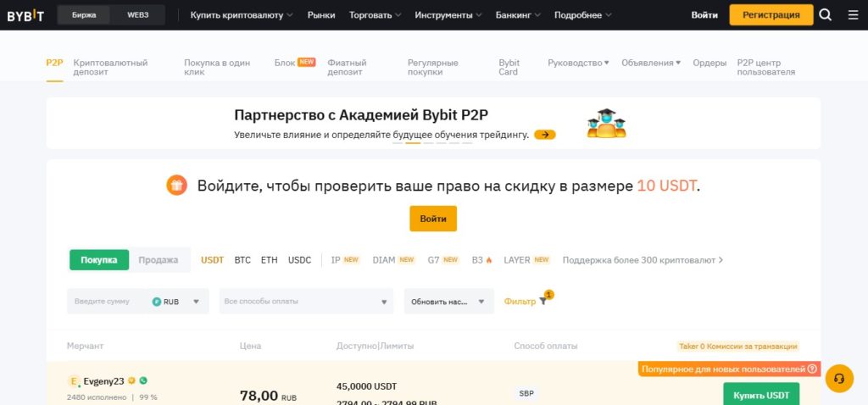Open the P2P центр пользователя tab
868x405 pixels.
click(x=766, y=68)
